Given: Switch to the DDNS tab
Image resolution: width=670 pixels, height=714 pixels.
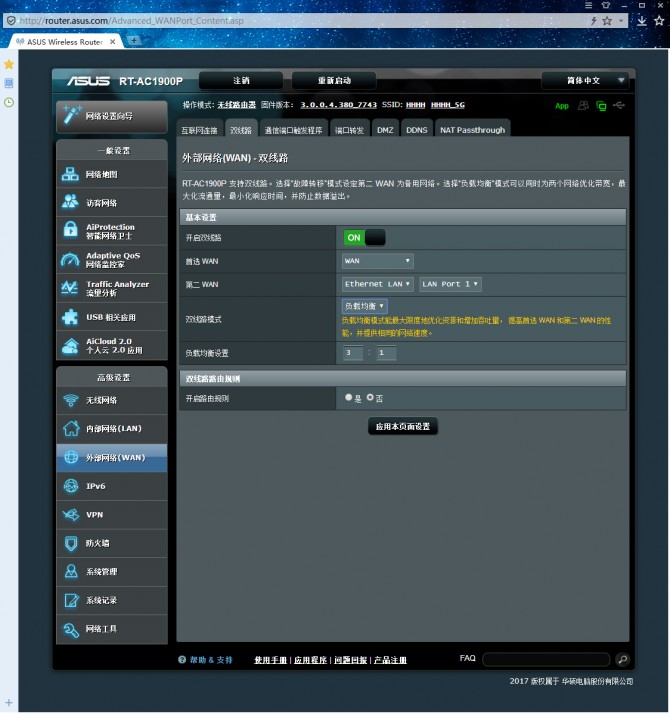Looking at the screenshot, I should tap(416, 130).
